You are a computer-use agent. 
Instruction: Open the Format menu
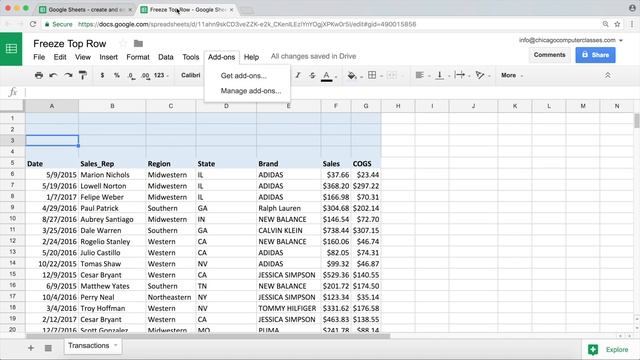(138, 57)
